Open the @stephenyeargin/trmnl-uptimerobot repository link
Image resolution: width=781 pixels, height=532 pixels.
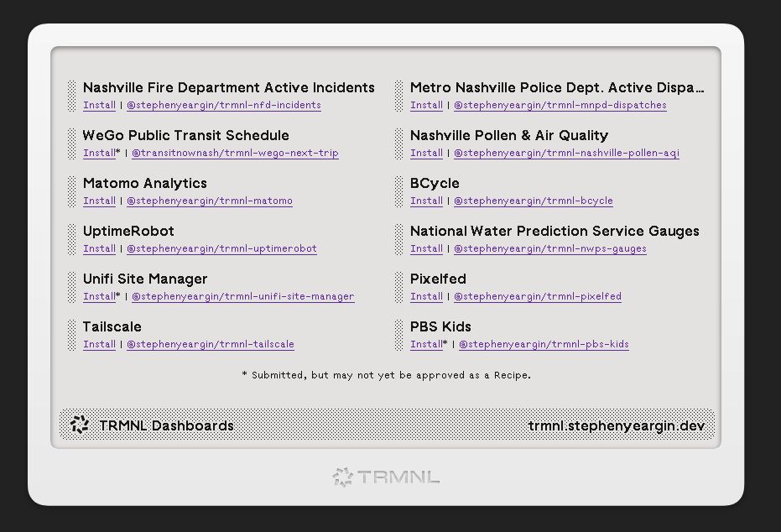(221, 248)
